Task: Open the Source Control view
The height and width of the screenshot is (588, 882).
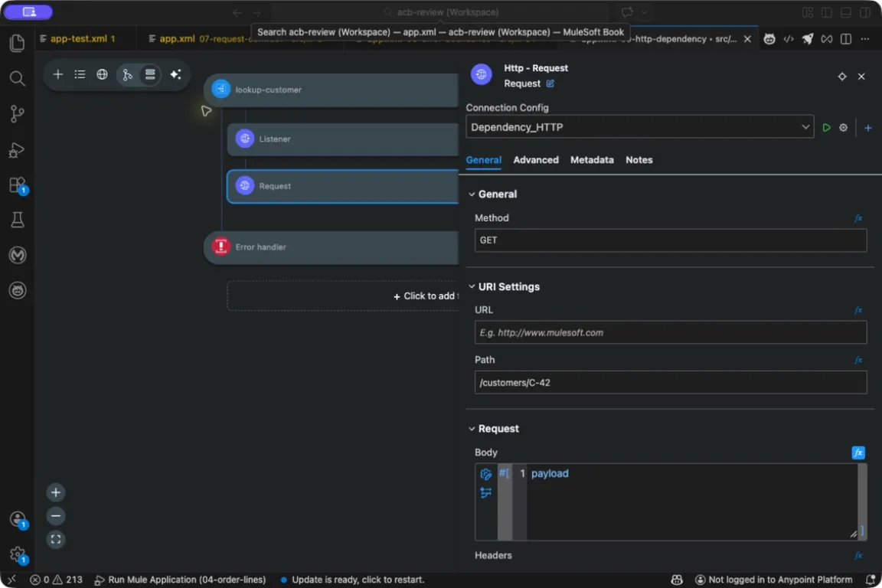Action: 18,113
